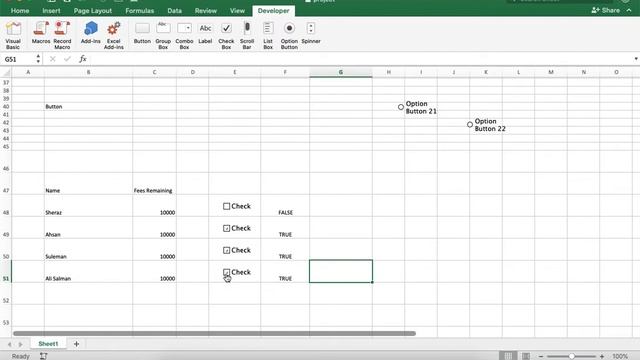Viewport: 640px width, 360px height.
Task: Toggle the checkbox in Ahsan row
Action: click(227, 228)
